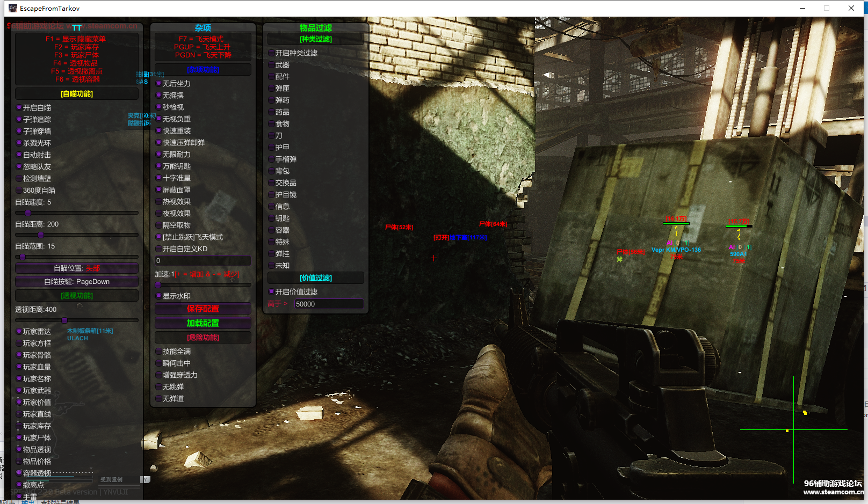Adjust the 自瞄距离 slider

click(x=77, y=235)
